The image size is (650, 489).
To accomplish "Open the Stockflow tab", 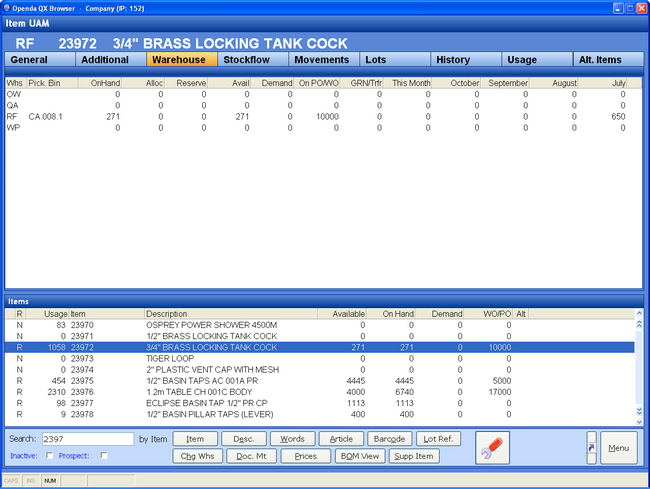I will click(x=253, y=59).
